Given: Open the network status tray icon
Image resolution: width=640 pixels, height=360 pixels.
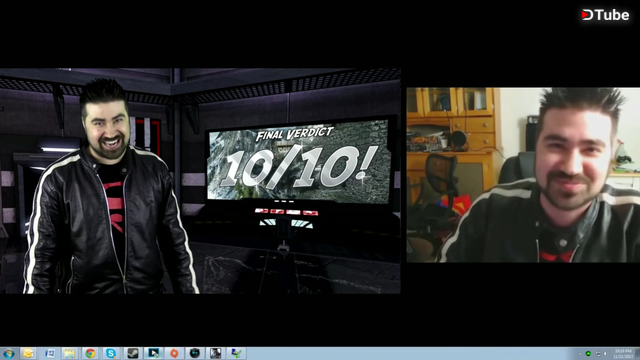Looking at the screenshot, I should coord(598,354).
